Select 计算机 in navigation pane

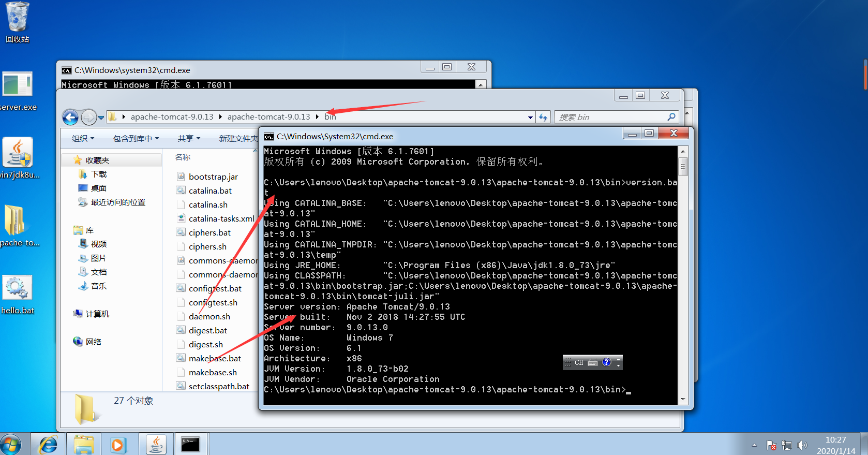[x=97, y=314]
